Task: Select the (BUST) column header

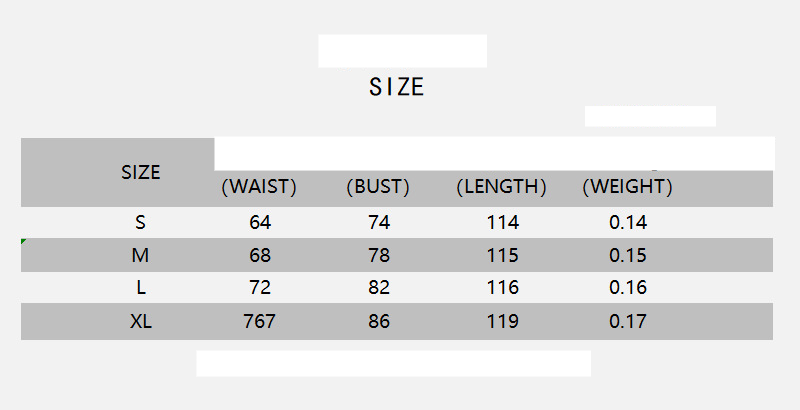Action: 378,187
